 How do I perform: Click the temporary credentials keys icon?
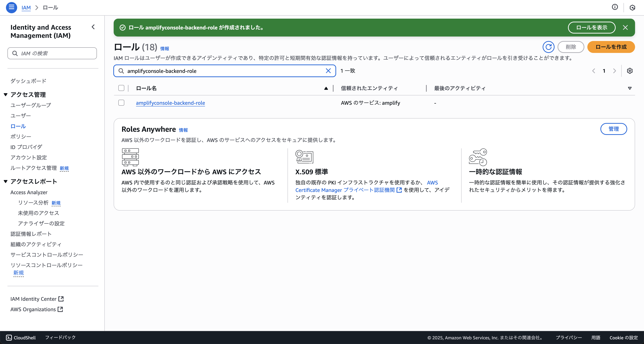[478, 157]
